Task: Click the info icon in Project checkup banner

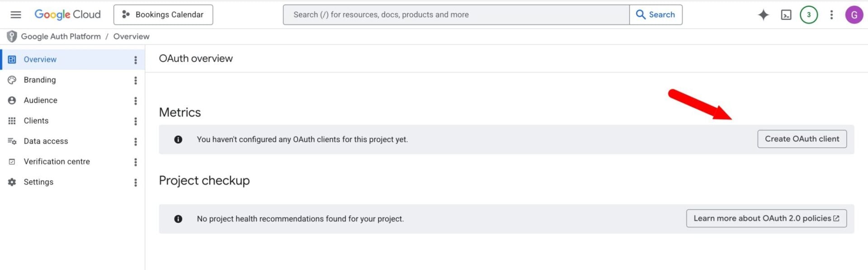Action: (178, 219)
